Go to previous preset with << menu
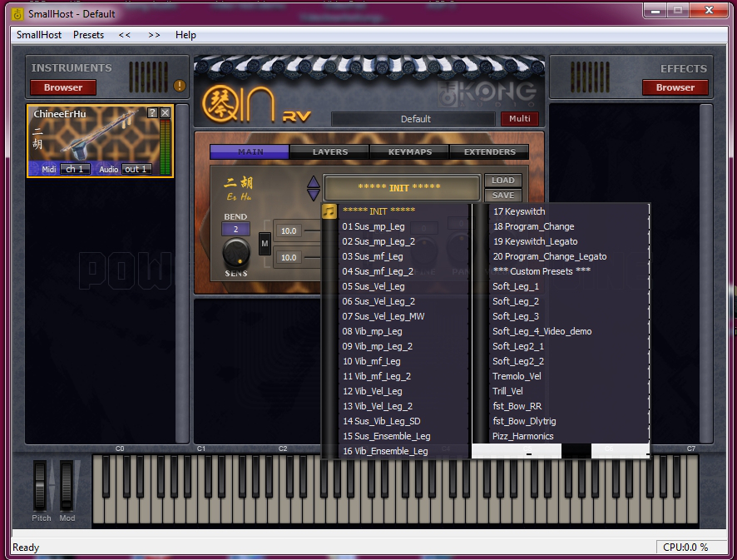Image resolution: width=737 pixels, height=560 pixels. pos(125,35)
